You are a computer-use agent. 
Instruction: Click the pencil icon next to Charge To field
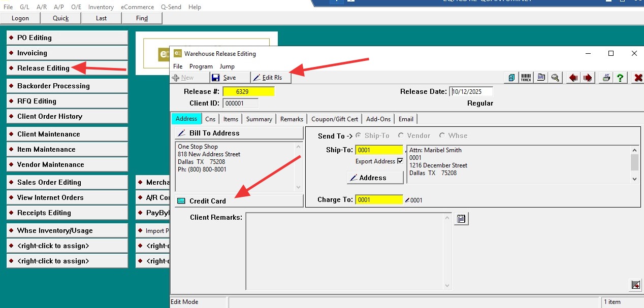point(407,200)
